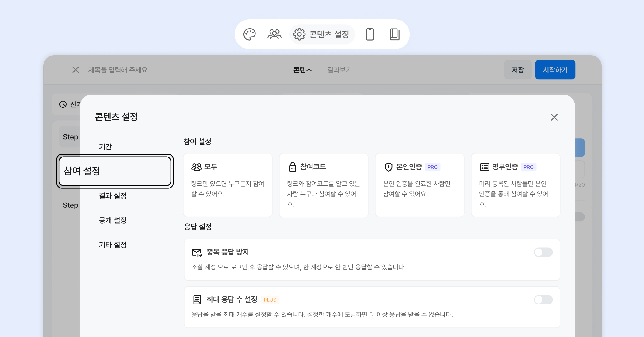The image size is (644, 337).
Task: Select the 참여코드 lock card
Action: tap(324, 185)
